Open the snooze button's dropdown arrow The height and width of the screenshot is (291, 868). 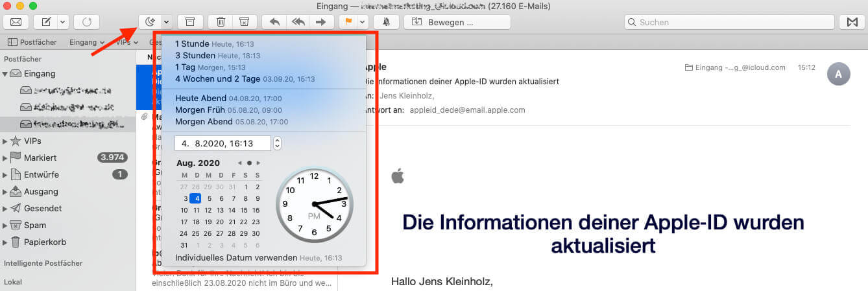pyautogui.click(x=167, y=22)
